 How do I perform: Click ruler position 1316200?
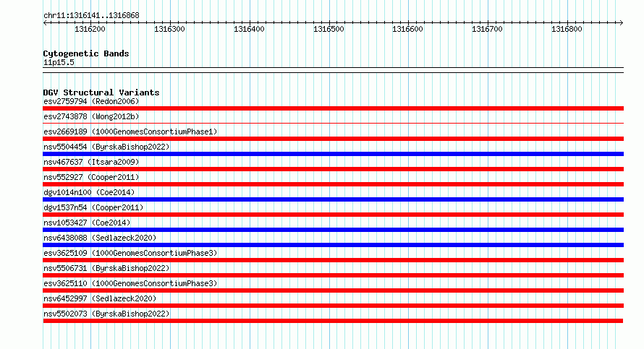click(90, 29)
